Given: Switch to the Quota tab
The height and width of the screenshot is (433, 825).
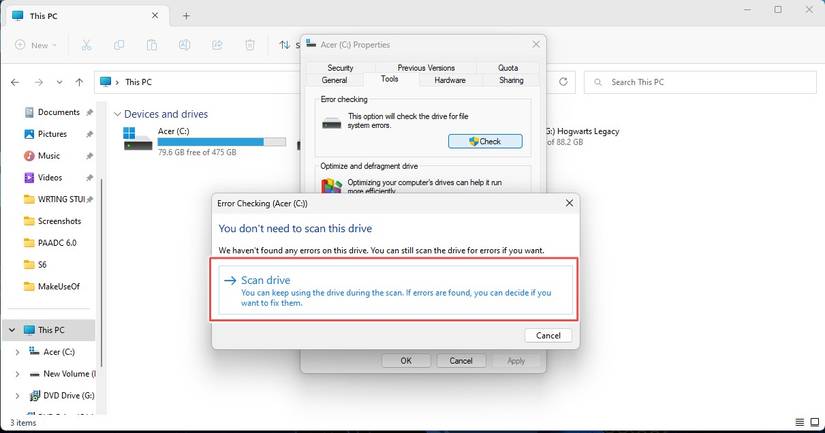Looking at the screenshot, I should pos(508,68).
